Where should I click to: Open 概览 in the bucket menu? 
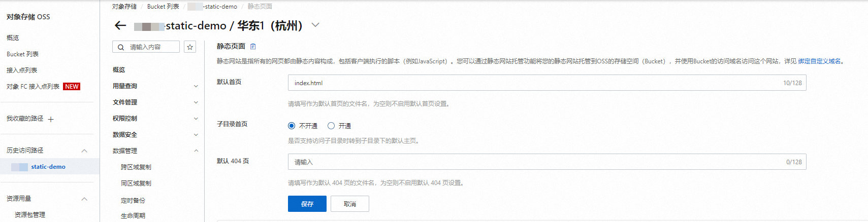point(119,70)
